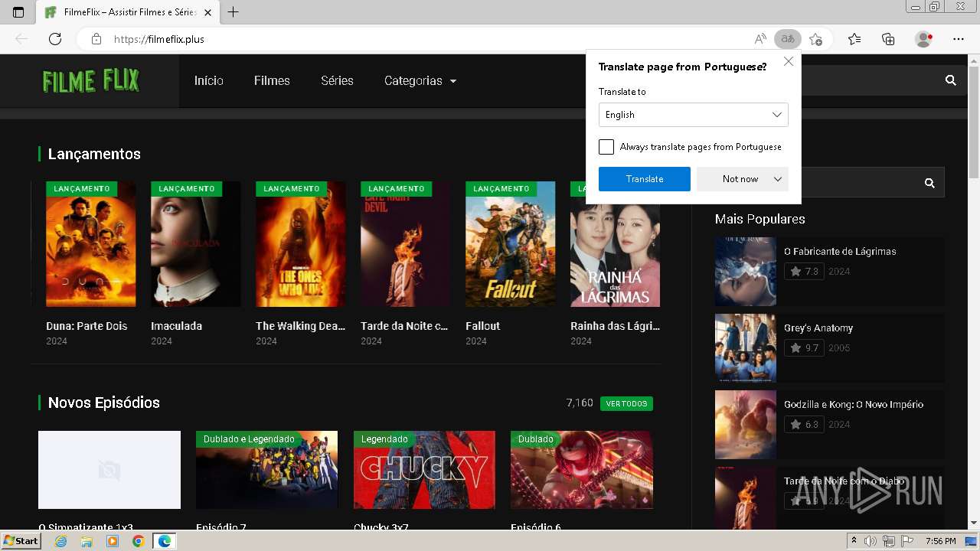Viewport: 980px width, 551px height.
Task: Open the Filmes menu item
Action: point(272,80)
